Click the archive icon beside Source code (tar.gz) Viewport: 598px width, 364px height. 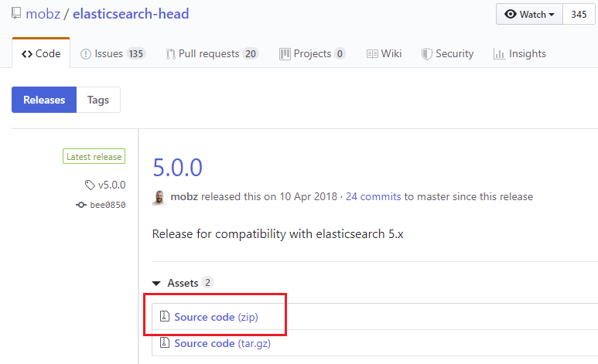(164, 342)
